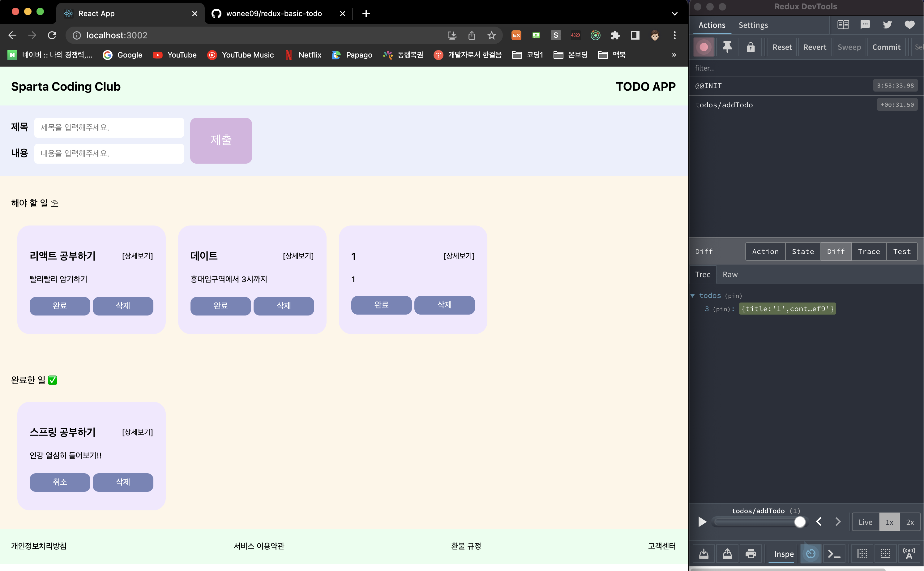Viewport: 924px width, 571px height.
Task: Click the print icon in DevTools footer
Action: [751, 554]
